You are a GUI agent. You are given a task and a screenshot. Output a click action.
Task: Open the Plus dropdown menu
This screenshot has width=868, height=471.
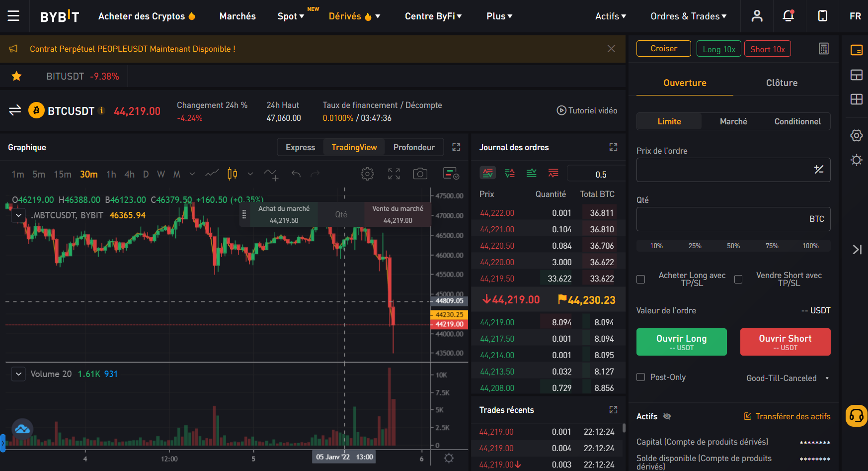pos(499,16)
